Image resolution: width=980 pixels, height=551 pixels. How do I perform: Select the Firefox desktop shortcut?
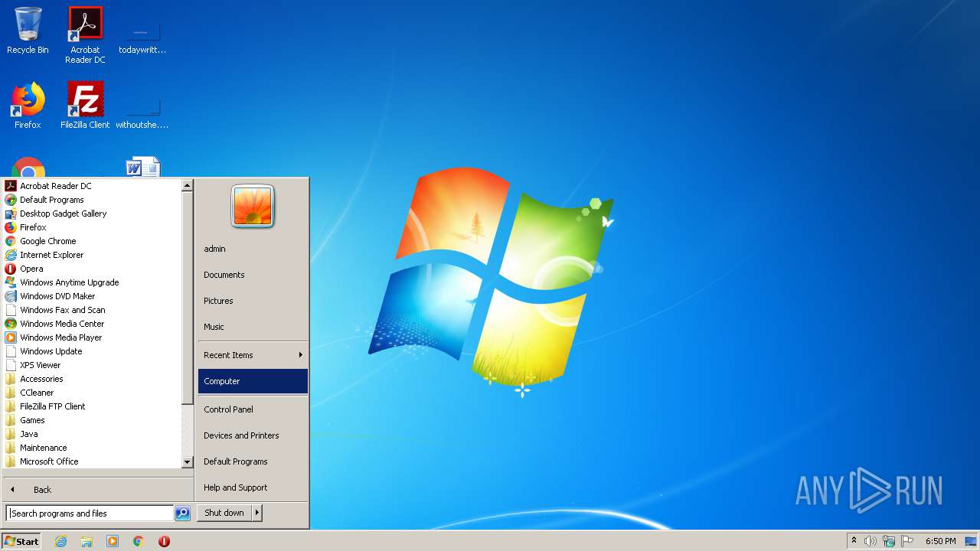[28, 105]
